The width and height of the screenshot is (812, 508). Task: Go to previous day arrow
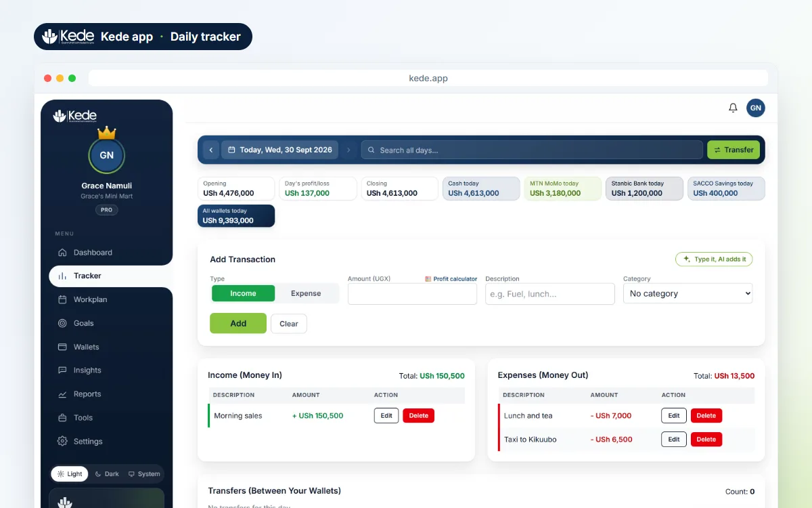(211, 150)
